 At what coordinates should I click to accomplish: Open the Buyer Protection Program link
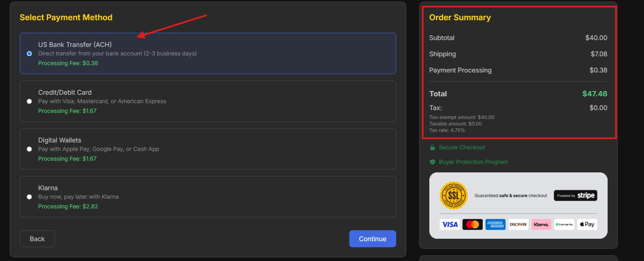point(473,162)
